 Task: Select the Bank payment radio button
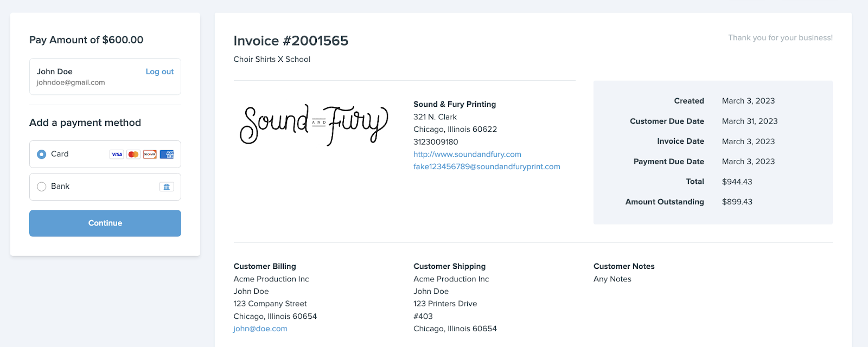(x=42, y=187)
